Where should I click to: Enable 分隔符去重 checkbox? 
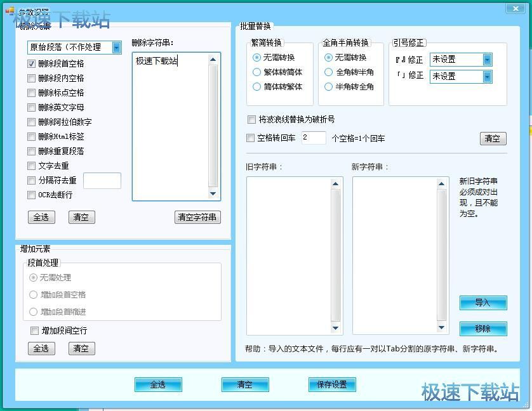coord(31,180)
